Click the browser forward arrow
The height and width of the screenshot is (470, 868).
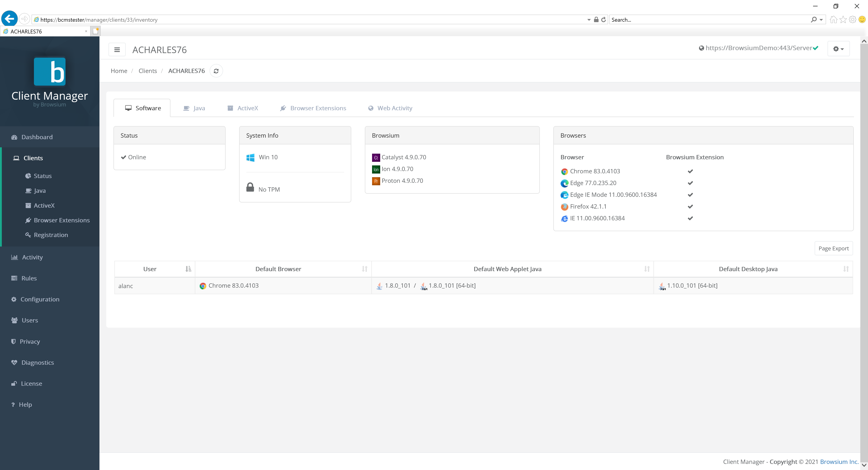click(x=24, y=19)
